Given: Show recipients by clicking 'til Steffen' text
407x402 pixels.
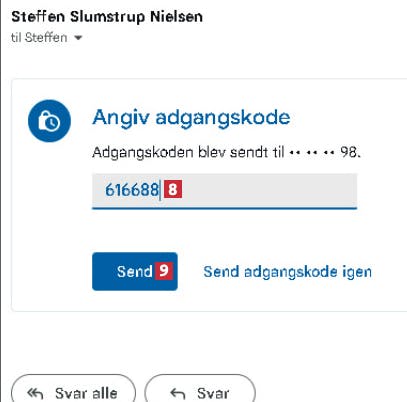Looking at the screenshot, I should 39,37.
